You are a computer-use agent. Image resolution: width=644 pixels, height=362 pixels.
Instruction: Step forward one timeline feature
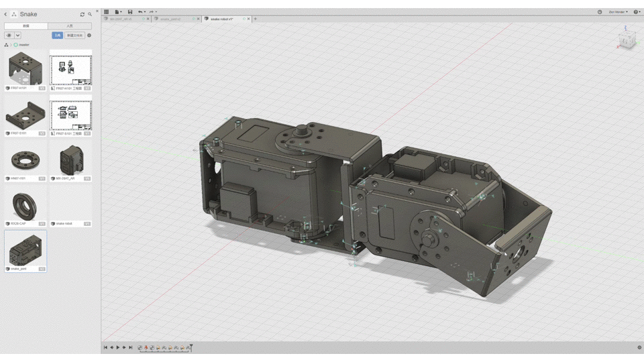[x=124, y=348]
